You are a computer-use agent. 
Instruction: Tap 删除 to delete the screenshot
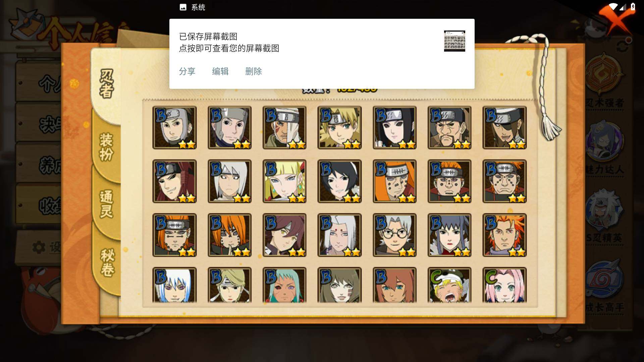pyautogui.click(x=254, y=71)
